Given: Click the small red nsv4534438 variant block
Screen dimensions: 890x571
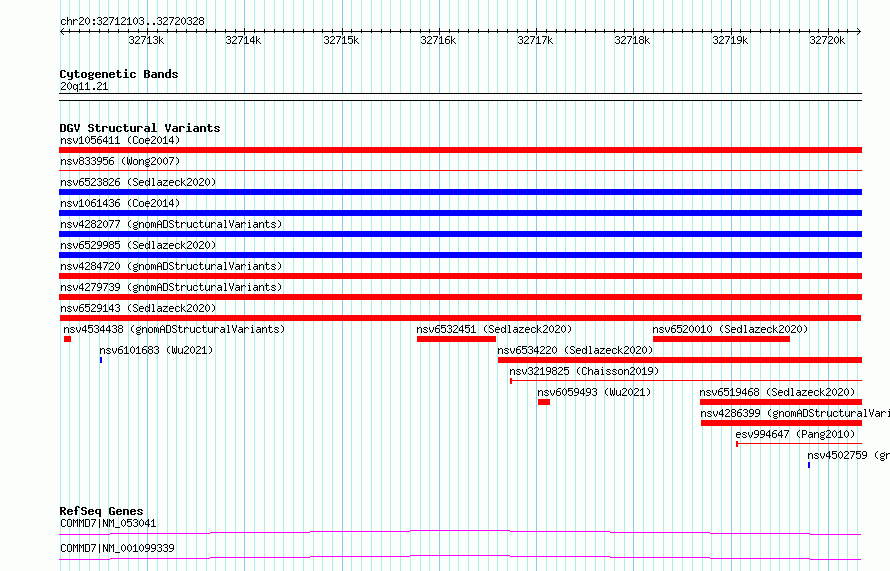Looking at the screenshot, I should 68,339.
